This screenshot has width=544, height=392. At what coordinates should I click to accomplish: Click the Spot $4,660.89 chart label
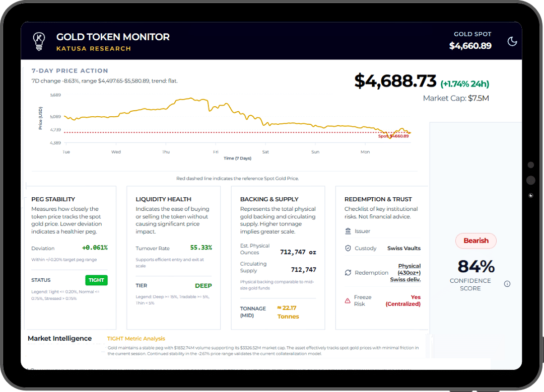tap(393, 136)
